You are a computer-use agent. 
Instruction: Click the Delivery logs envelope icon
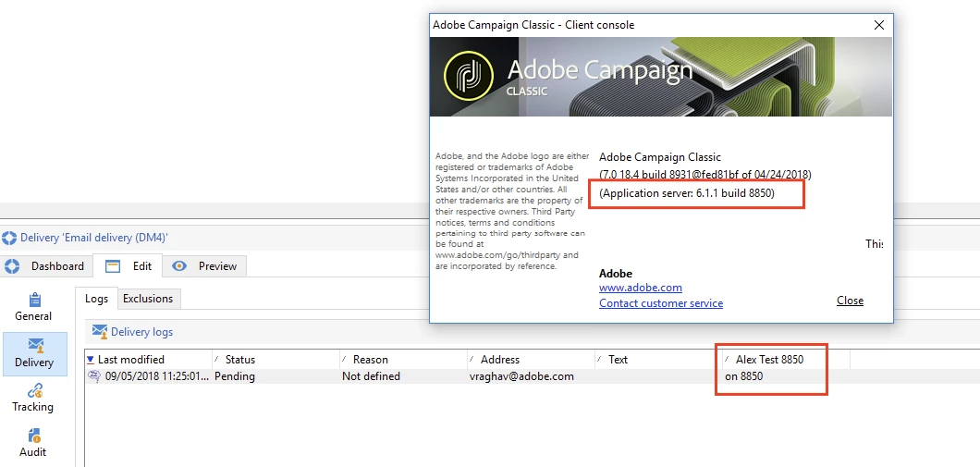(99, 331)
